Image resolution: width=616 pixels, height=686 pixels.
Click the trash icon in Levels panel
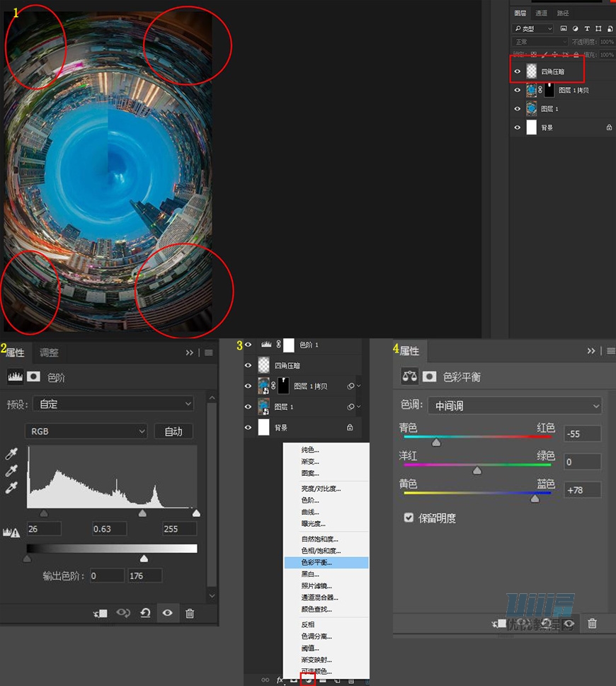point(190,613)
